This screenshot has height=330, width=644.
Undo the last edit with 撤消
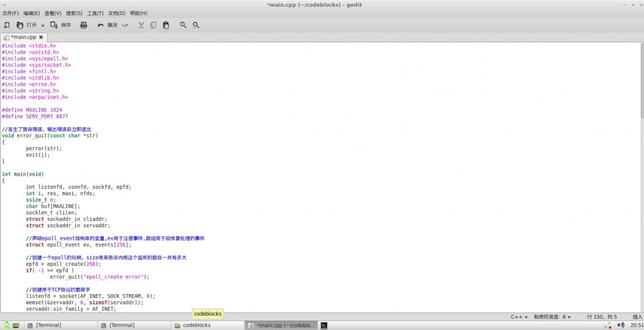[108, 25]
